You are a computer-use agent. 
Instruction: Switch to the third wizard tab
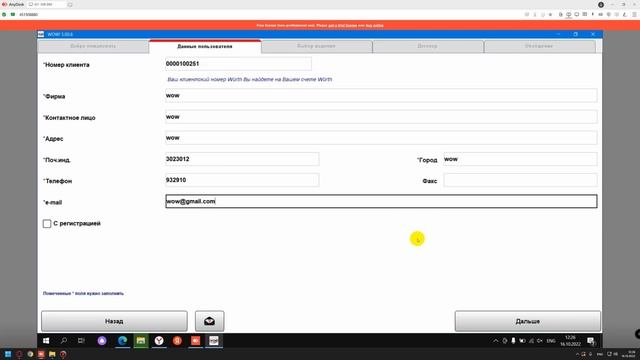pyautogui.click(x=316, y=46)
